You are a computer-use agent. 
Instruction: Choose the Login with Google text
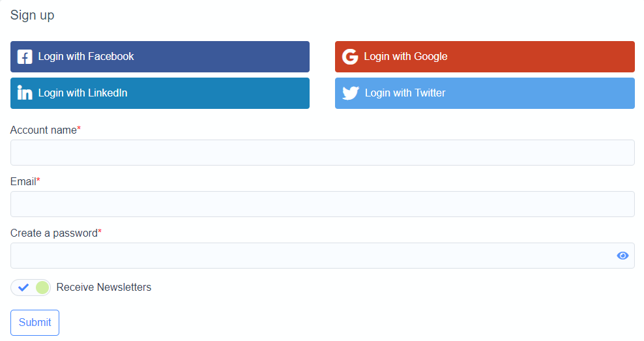405,57
